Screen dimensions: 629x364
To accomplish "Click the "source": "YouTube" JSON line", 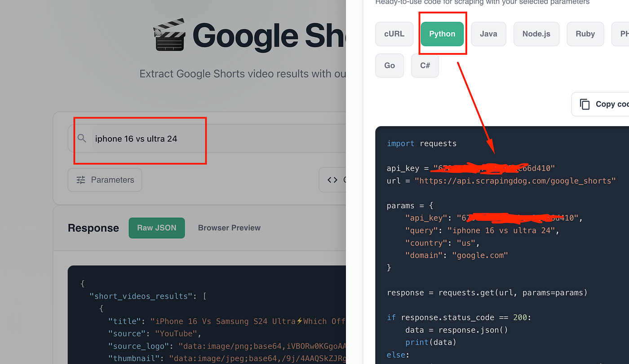I will tap(155, 333).
